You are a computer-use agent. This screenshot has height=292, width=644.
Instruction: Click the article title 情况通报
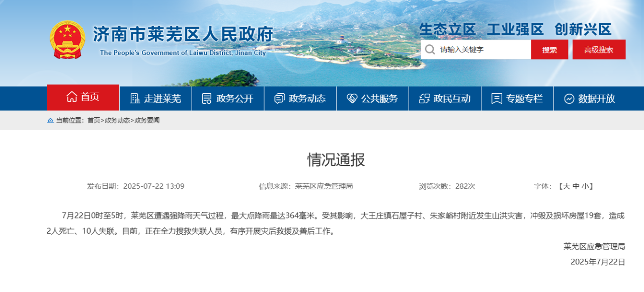(336, 160)
